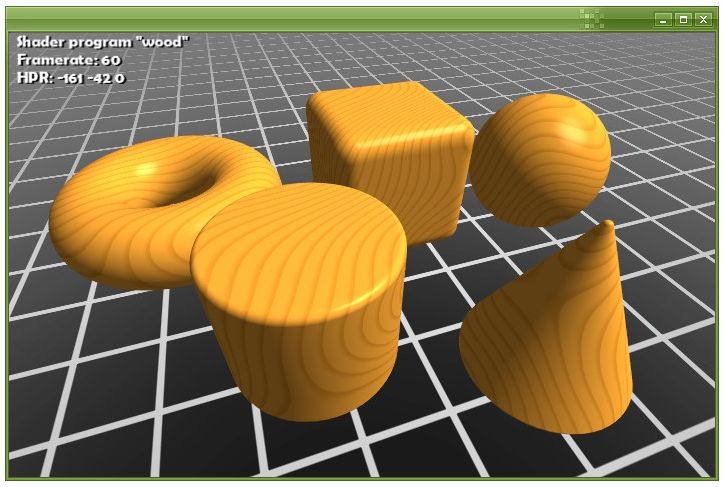Click the Framerate: 60 readout
725x487 pixels.
click(69, 60)
